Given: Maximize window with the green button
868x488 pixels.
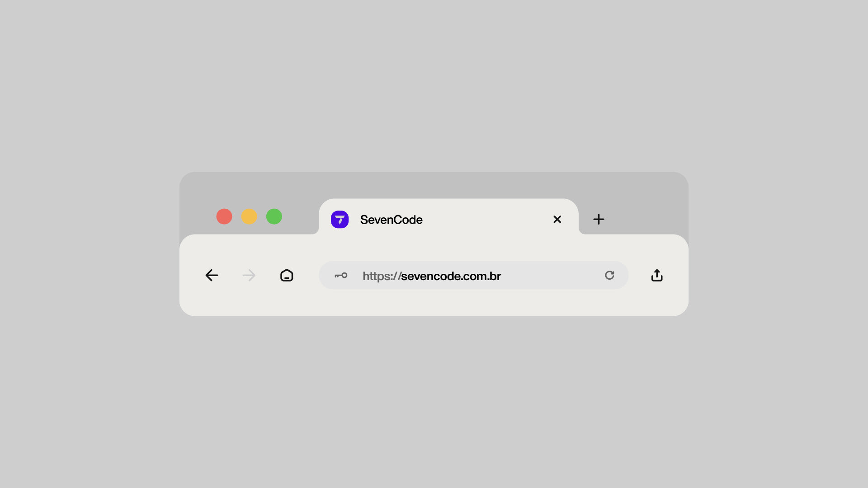Looking at the screenshot, I should coord(274,216).
